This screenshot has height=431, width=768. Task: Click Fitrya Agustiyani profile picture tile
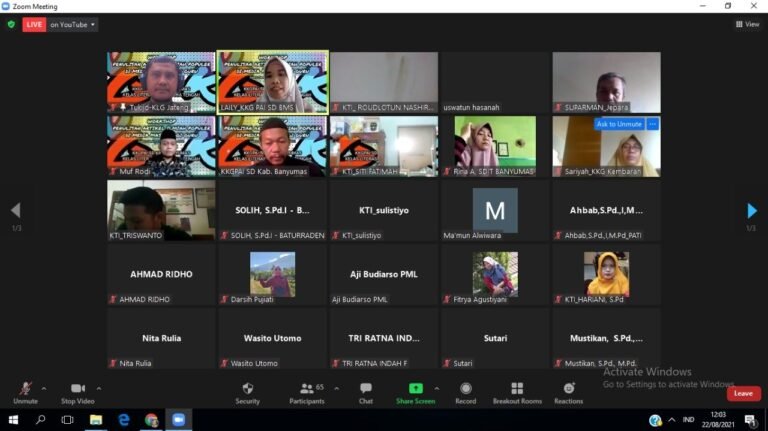[x=495, y=274]
